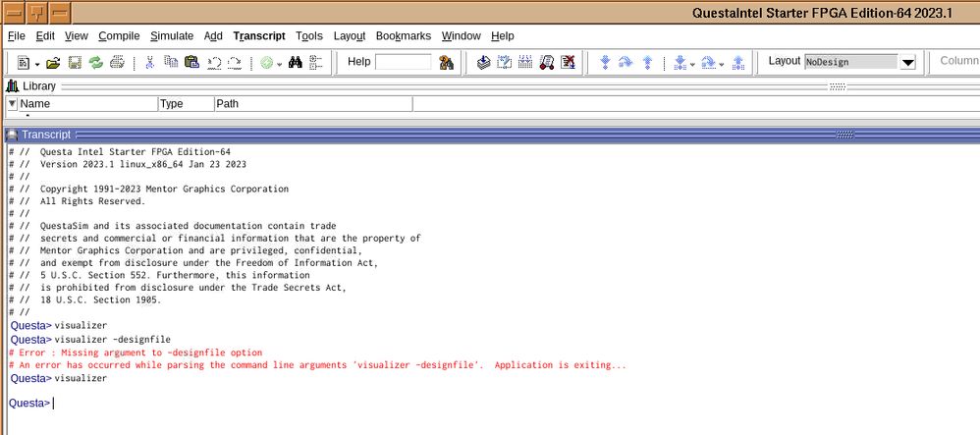Open dropdown beside green circle icon
Screen dimensions: 980x435
tap(279, 64)
